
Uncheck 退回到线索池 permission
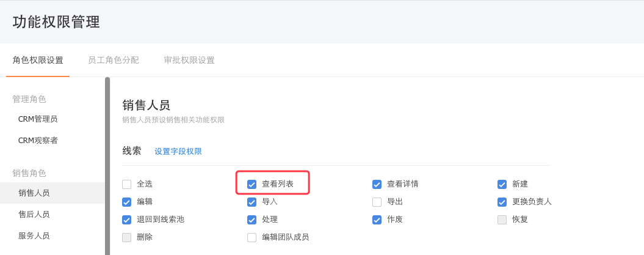(127, 220)
